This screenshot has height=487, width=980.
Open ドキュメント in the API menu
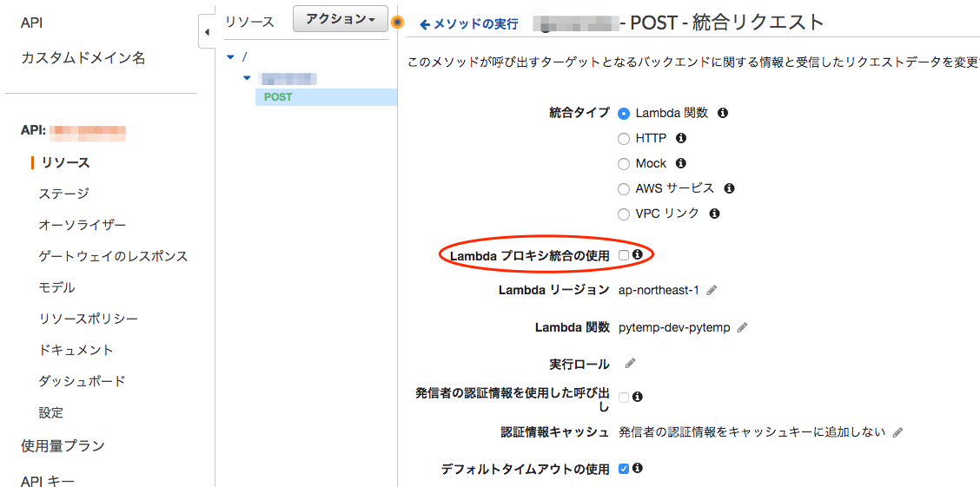[x=76, y=350]
